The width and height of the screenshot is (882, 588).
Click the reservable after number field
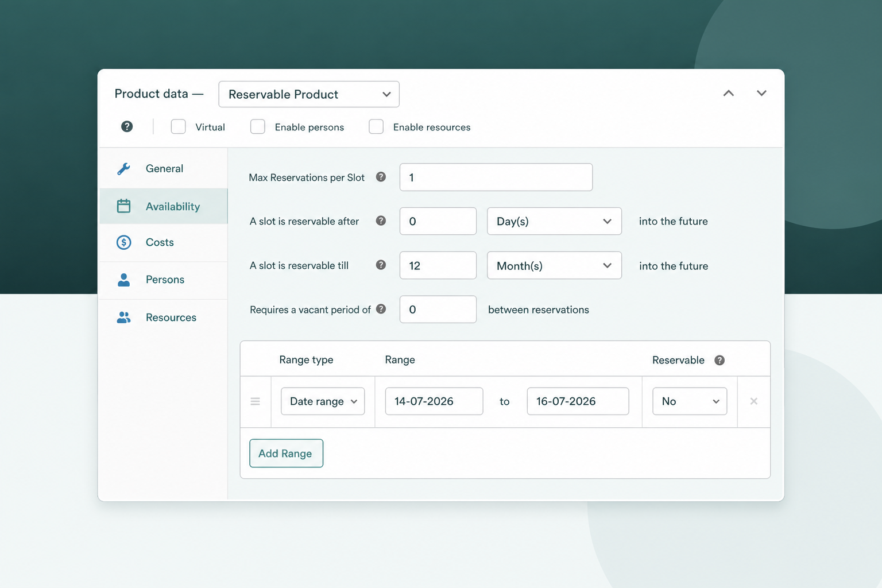pos(438,221)
